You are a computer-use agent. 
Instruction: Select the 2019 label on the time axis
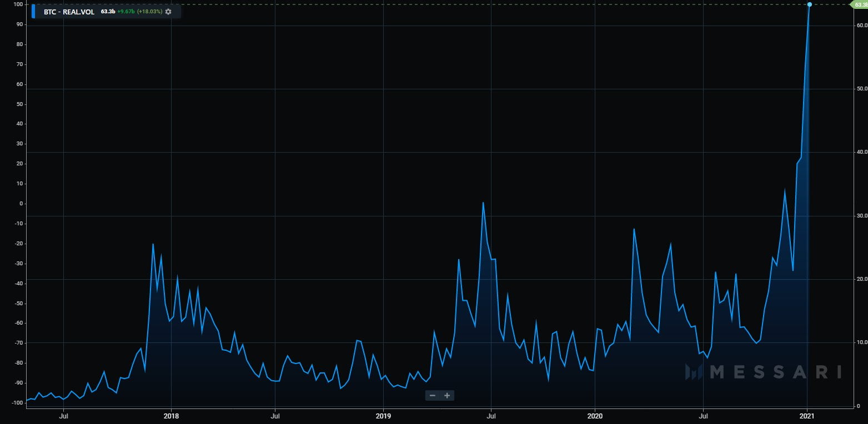(x=383, y=415)
